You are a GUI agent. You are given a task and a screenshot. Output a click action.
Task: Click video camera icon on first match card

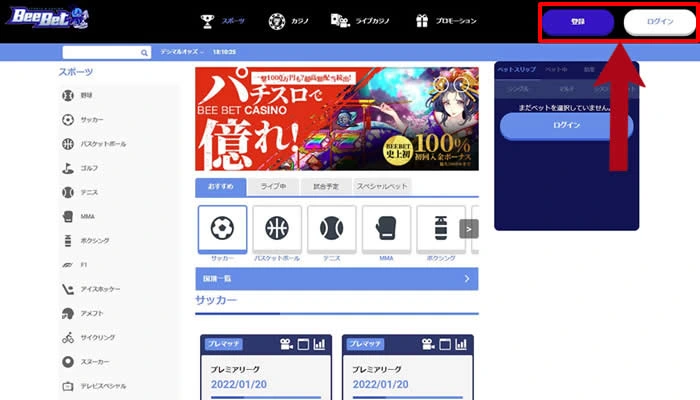[287, 344]
